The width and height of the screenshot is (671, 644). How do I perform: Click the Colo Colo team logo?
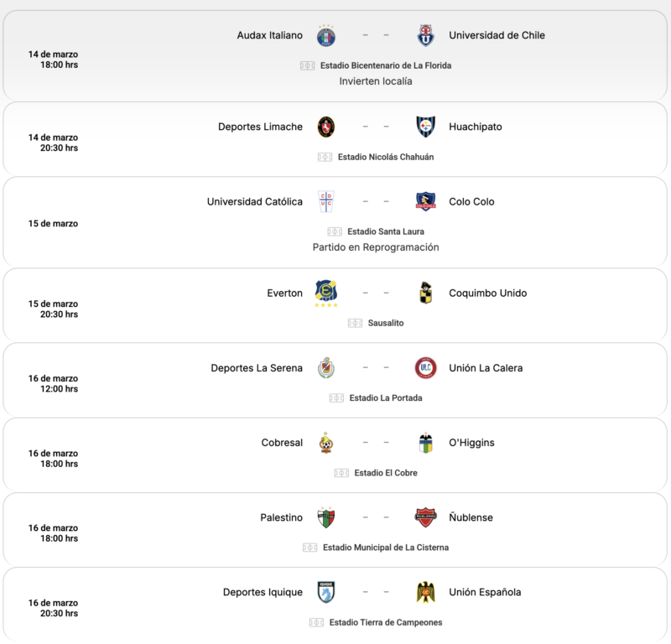coord(426,201)
